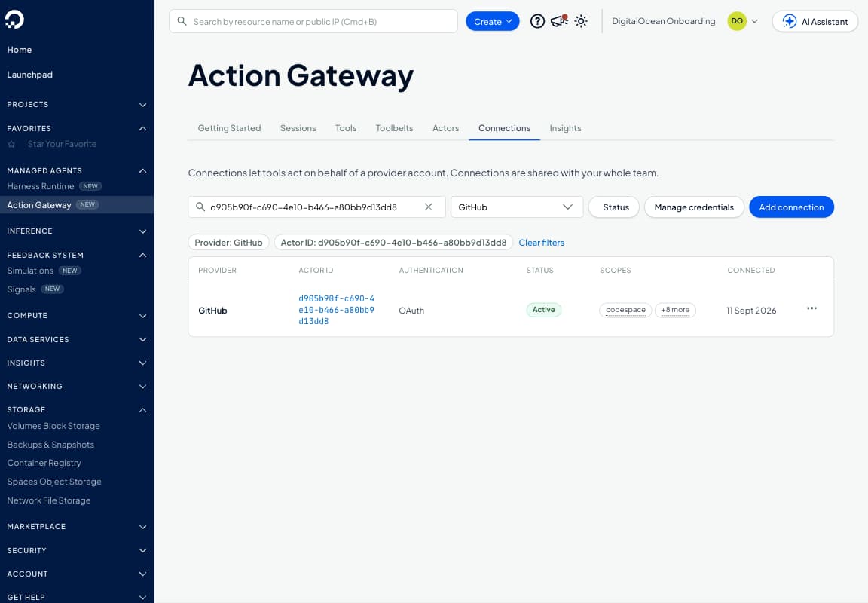The width and height of the screenshot is (868, 603).
Task: Open the actor ID link in the GitHub row
Action: (337, 310)
